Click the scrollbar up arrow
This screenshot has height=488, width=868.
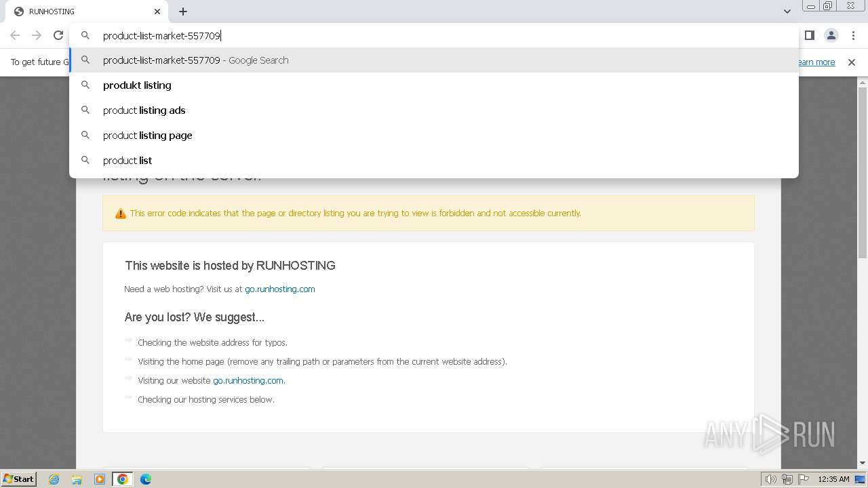click(x=863, y=82)
